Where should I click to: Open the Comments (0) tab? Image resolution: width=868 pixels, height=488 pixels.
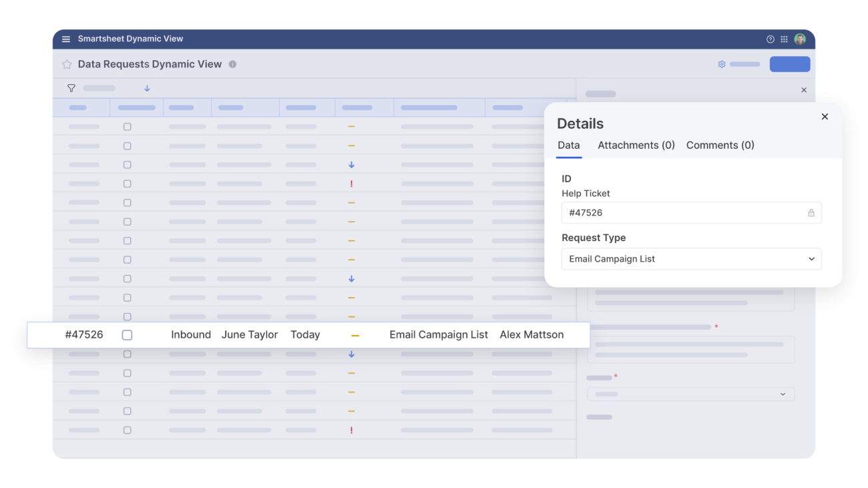coord(720,145)
